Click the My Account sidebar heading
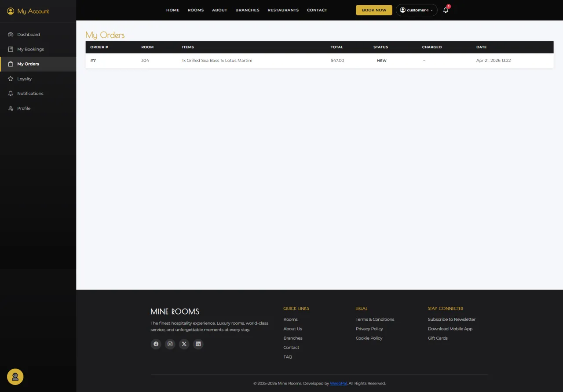This screenshot has width=563, height=392. (33, 11)
